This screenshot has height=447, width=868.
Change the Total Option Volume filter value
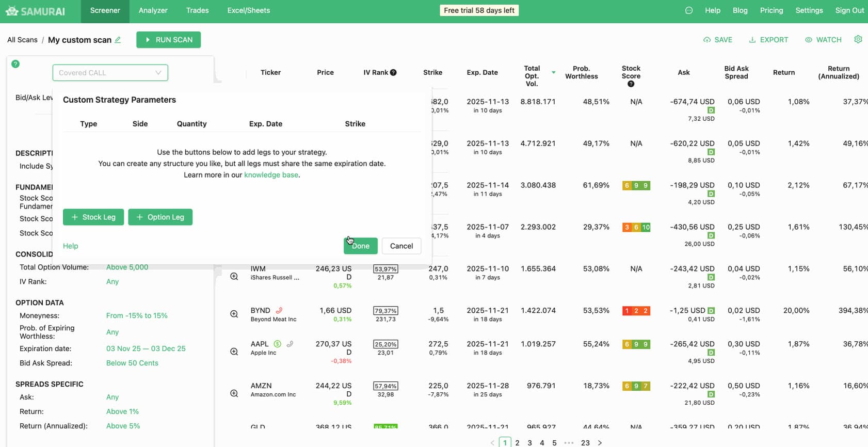[x=127, y=267]
